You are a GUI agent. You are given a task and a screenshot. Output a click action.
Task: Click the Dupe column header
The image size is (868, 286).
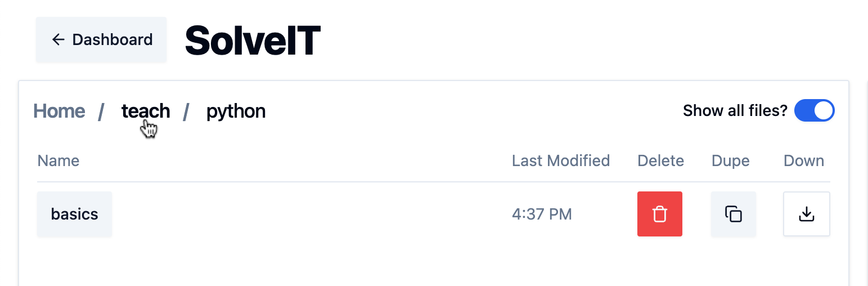(x=730, y=161)
